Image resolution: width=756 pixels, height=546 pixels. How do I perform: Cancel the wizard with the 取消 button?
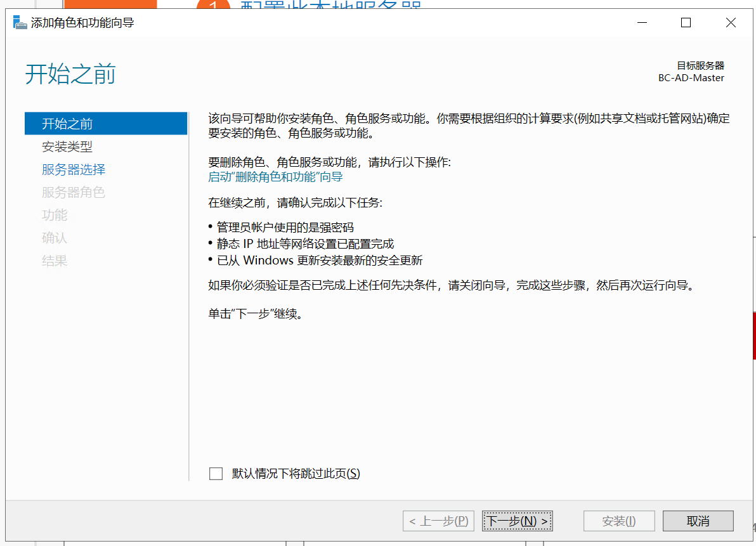(x=698, y=521)
